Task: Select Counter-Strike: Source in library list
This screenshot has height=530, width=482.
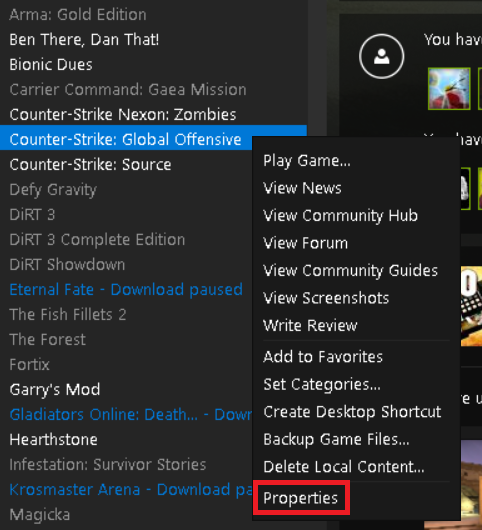Action: 90,165
